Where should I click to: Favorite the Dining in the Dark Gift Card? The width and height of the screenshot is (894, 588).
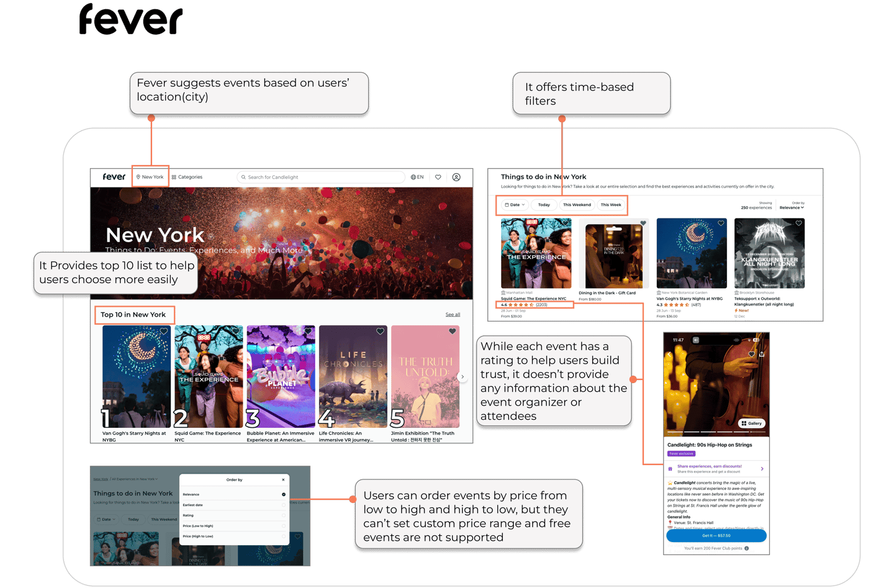(x=643, y=224)
